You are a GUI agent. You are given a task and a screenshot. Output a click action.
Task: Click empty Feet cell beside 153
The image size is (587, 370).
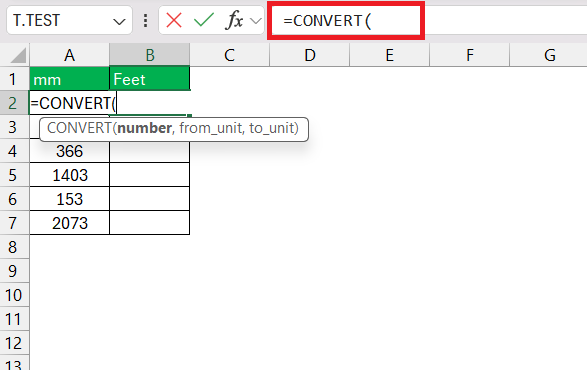click(150, 199)
